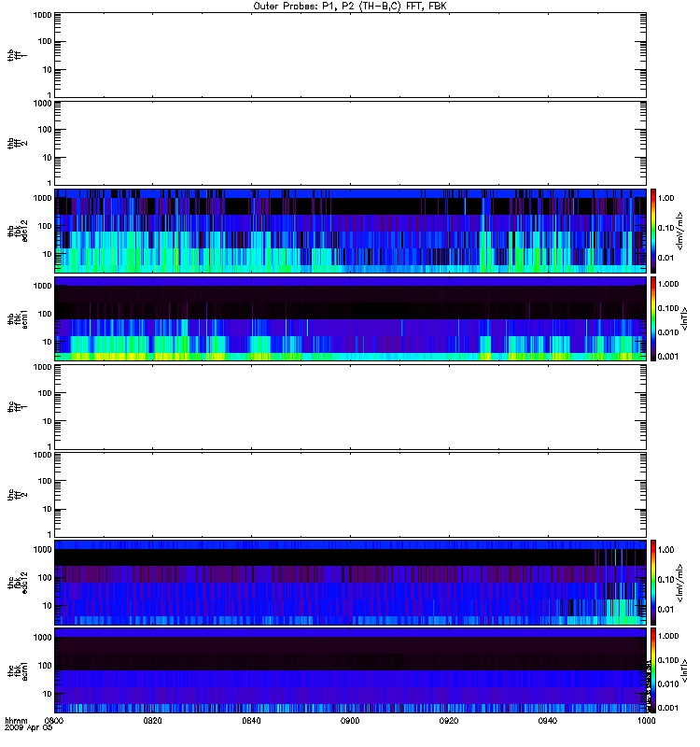This screenshot has width=700, height=747.
Task: Click the '1.000' tick on thb scm1 color bar
Action: pyautogui.click(x=668, y=284)
